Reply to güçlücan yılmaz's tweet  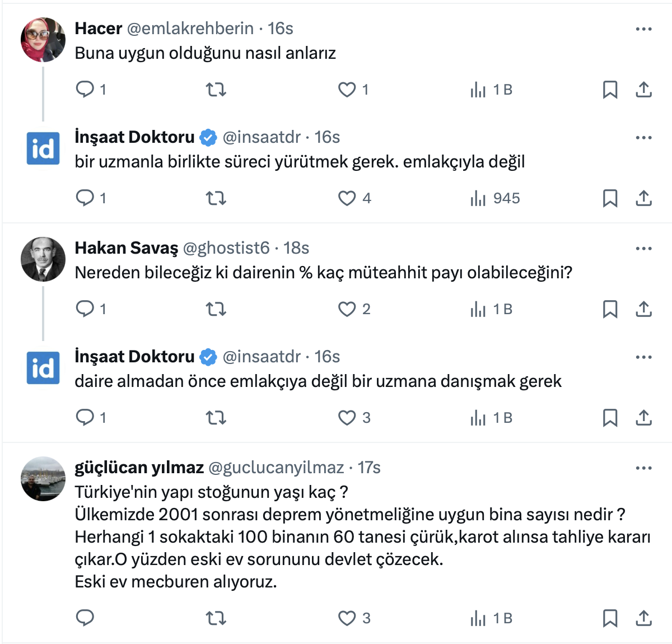(85, 618)
